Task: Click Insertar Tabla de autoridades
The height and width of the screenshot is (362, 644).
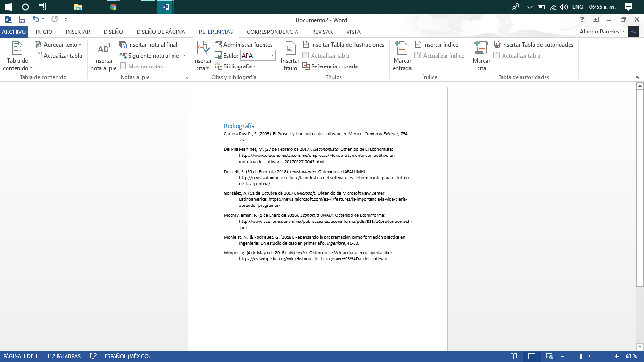Action: (x=533, y=44)
